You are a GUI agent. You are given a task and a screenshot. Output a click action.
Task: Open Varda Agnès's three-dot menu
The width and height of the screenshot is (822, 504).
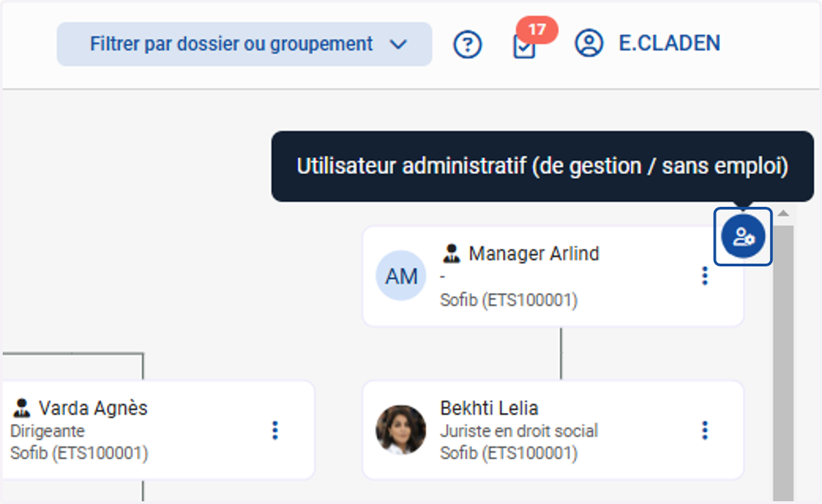(x=275, y=430)
